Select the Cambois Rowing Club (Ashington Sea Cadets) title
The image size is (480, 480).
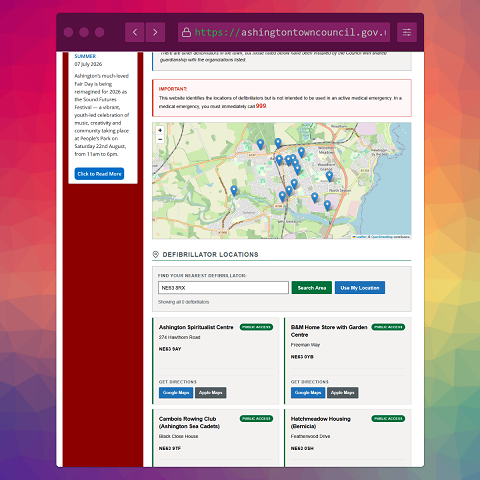(x=189, y=423)
